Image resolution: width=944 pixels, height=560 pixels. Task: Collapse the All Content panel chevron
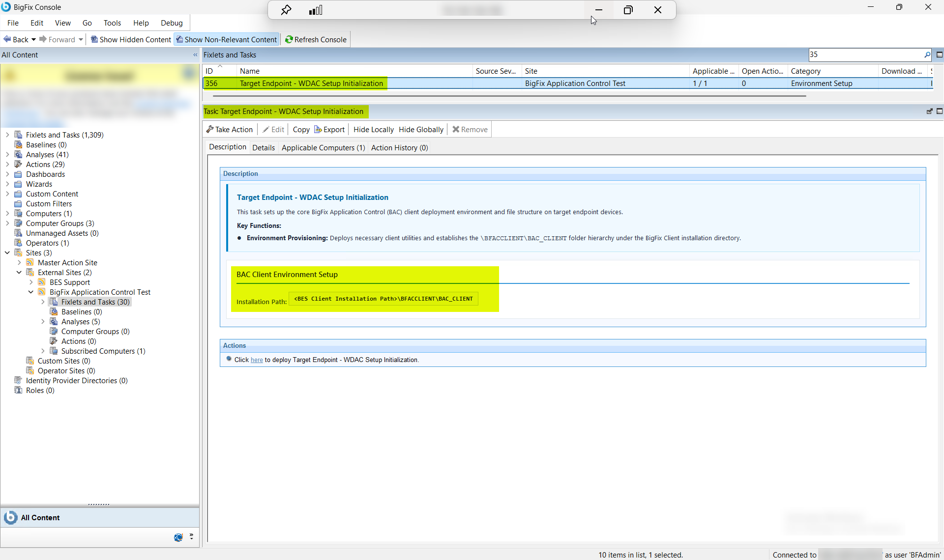point(195,55)
